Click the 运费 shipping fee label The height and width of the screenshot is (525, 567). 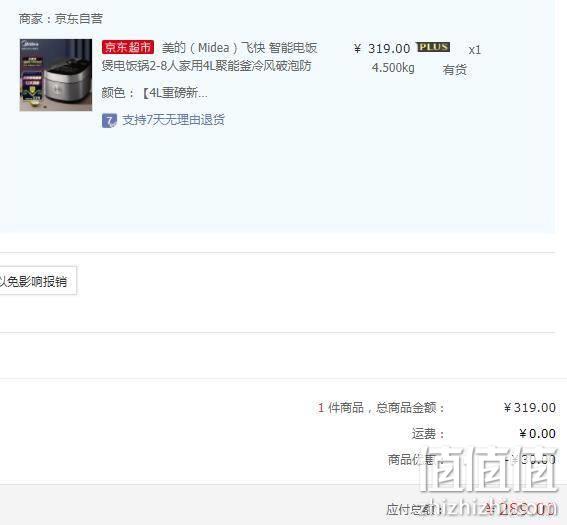(x=427, y=434)
